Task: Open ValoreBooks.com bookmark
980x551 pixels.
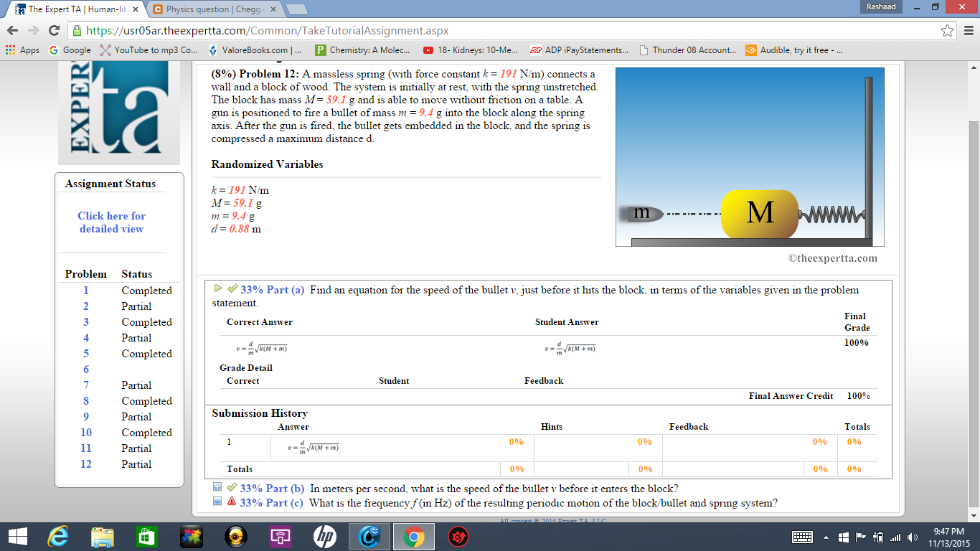Action: (255, 50)
